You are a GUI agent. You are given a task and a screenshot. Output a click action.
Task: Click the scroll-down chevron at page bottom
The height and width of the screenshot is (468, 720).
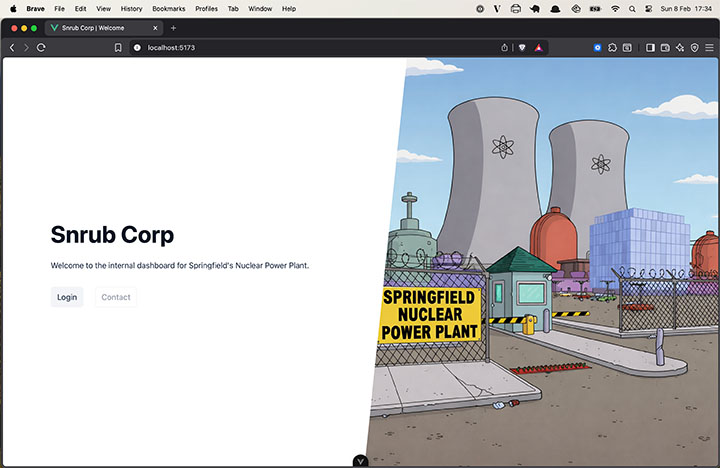click(x=360, y=461)
